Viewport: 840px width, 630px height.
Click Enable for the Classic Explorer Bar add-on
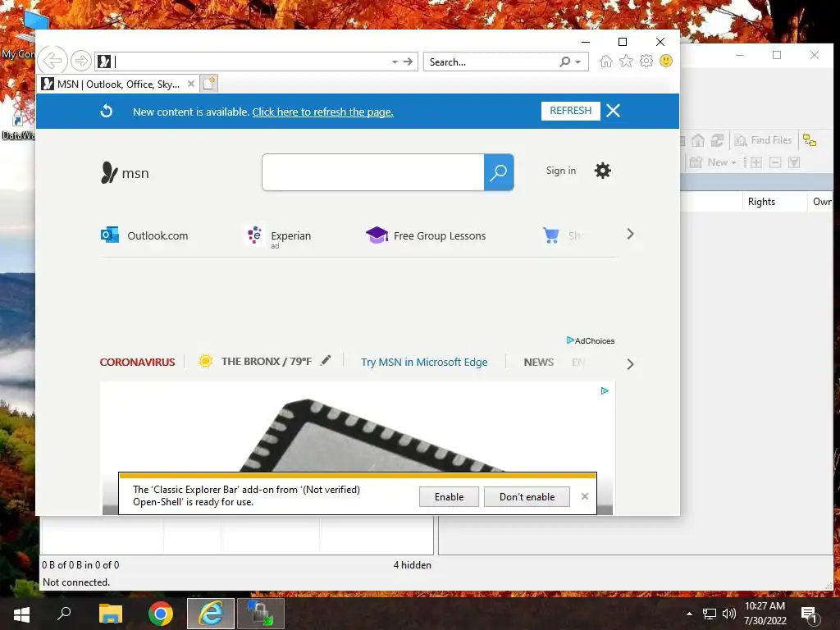pos(449,496)
